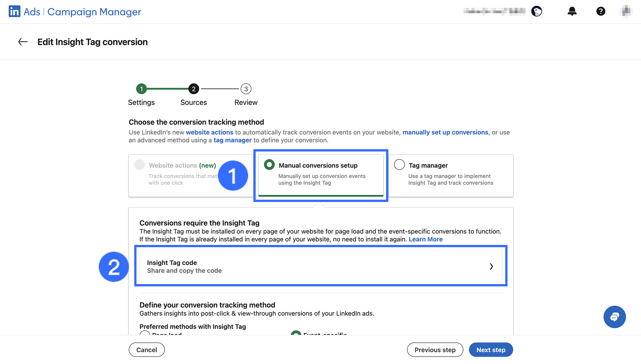Open the notifications bell

pos(572,11)
